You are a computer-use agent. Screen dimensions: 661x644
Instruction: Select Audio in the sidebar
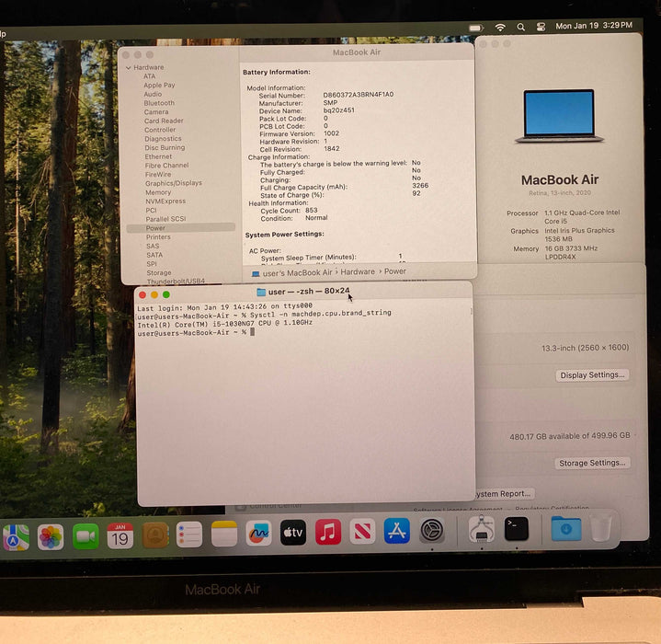click(153, 94)
